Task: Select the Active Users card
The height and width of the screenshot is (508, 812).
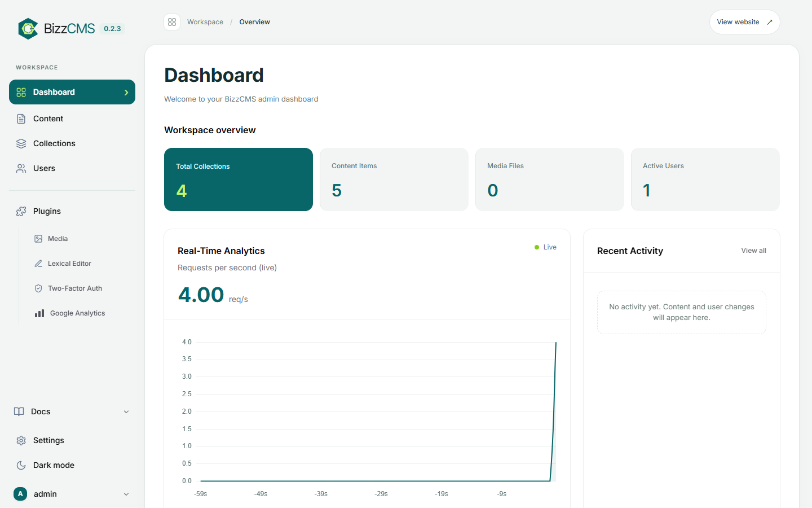Action: click(x=705, y=179)
